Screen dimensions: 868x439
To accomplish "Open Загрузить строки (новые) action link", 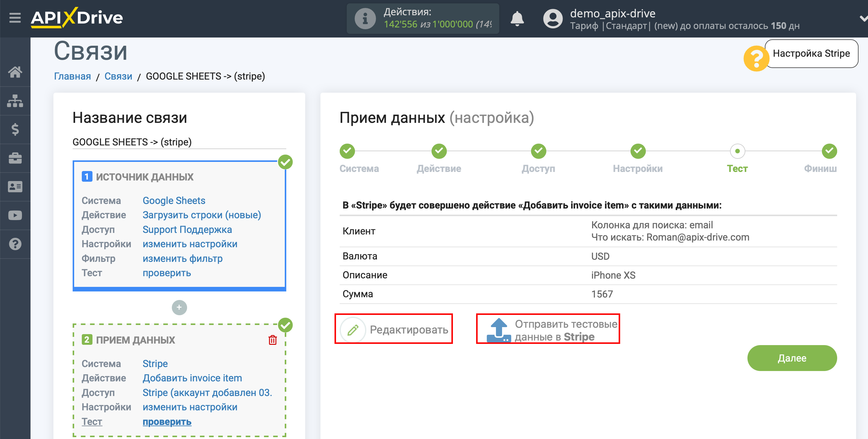I will (x=202, y=215).
